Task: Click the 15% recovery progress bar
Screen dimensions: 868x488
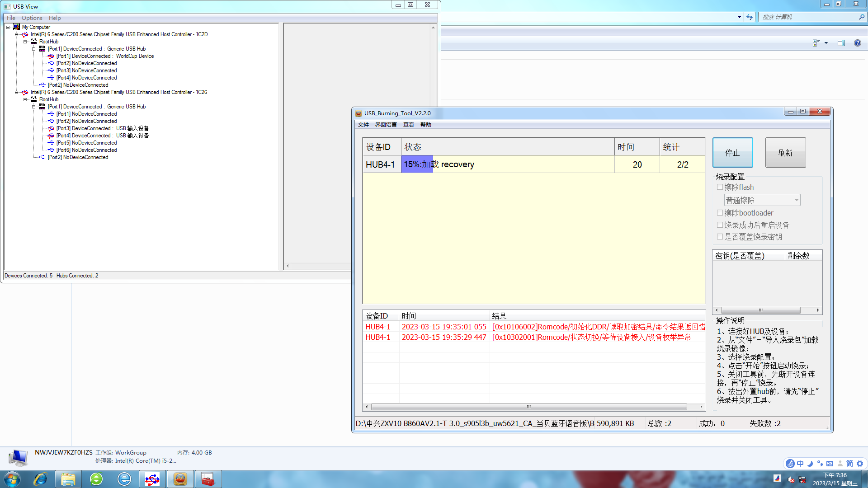Action: coord(507,164)
